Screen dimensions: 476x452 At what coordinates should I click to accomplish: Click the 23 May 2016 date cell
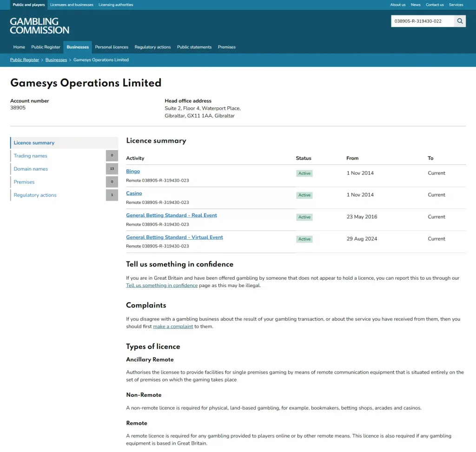click(362, 216)
